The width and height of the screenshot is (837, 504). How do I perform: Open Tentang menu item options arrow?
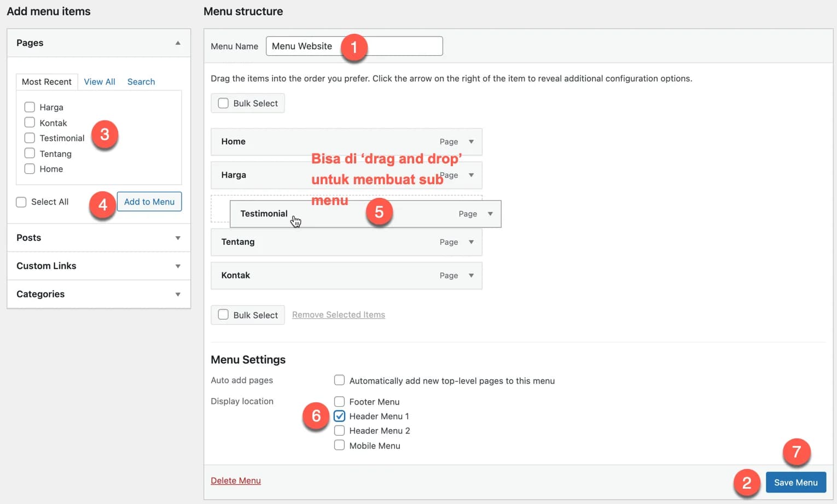(471, 242)
